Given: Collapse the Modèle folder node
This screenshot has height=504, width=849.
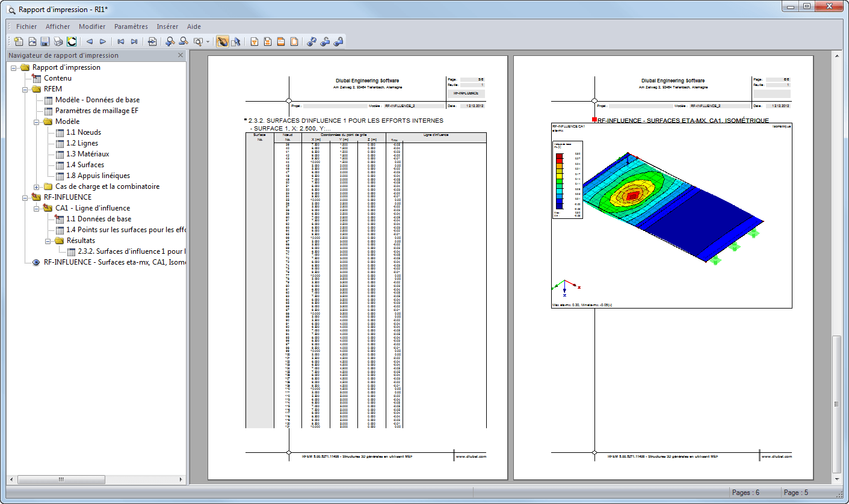Looking at the screenshot, I should click(x=37, y=121).
